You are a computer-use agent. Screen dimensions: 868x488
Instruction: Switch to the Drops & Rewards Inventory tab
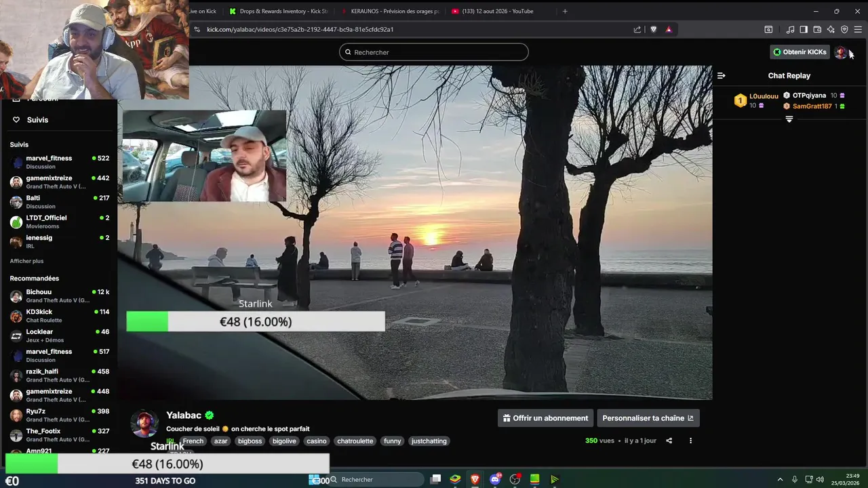pos(278,11)
